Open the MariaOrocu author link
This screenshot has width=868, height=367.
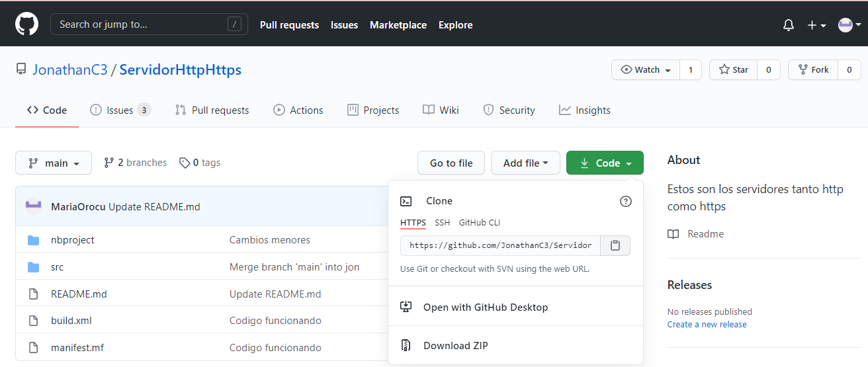tap(78, 207)
